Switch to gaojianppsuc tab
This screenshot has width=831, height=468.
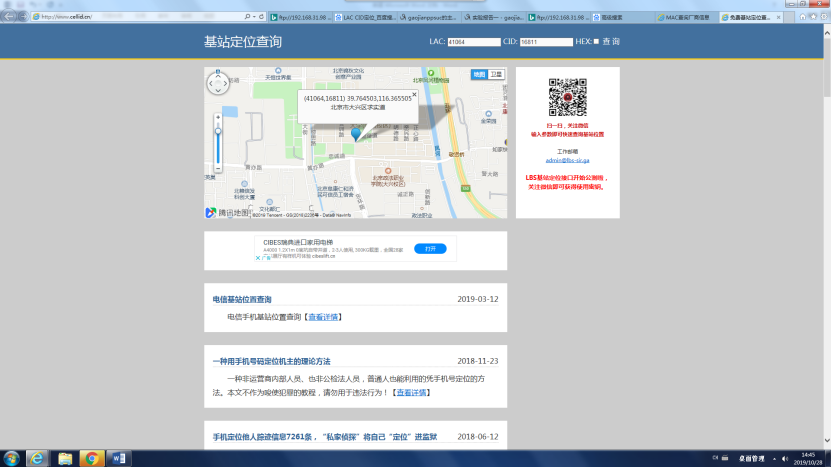pos(429,17)
